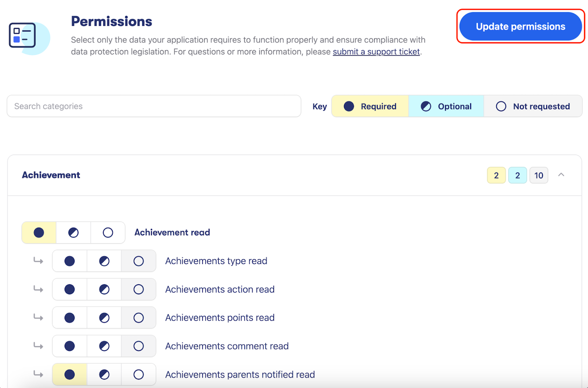Screen dimensions: 588x388
Task: Click the arrow icon beside Achievements type read
Action: tap(38, 261)
